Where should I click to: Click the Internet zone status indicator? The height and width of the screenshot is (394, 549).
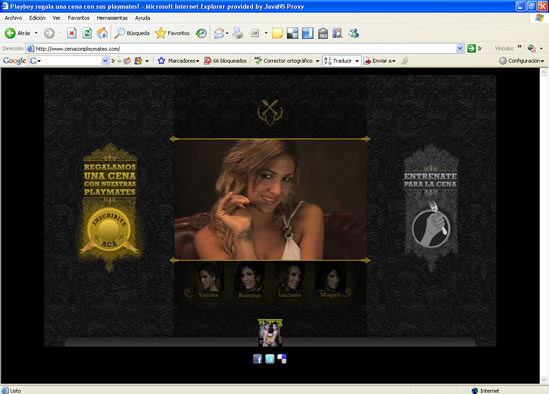point(486,390)
